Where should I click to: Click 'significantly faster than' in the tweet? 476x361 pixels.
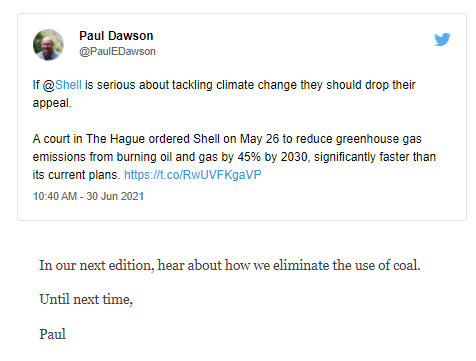[x=375, y=157]
